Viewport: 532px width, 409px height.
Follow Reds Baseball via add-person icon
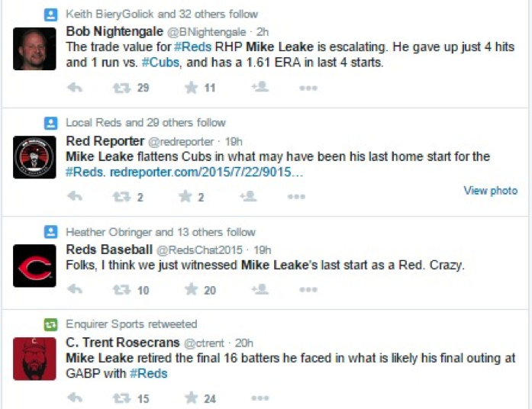260,289
